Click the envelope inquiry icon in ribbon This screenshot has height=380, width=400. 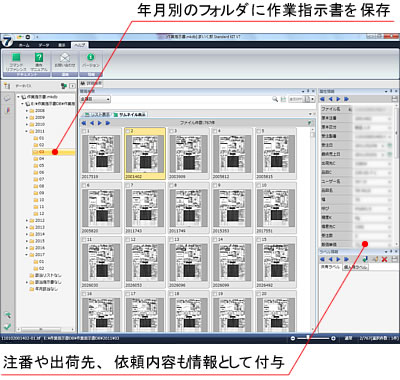point(65,57)
